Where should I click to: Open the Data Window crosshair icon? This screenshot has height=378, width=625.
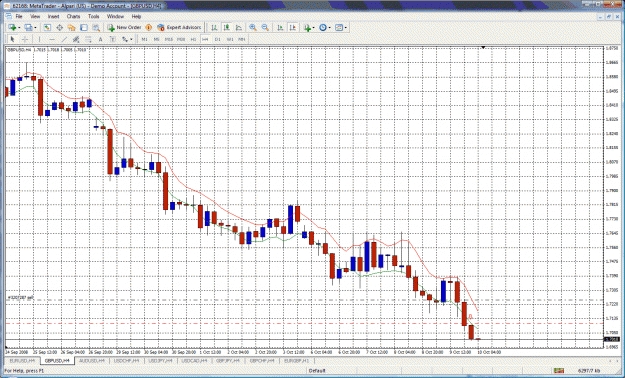pos(59,28)
